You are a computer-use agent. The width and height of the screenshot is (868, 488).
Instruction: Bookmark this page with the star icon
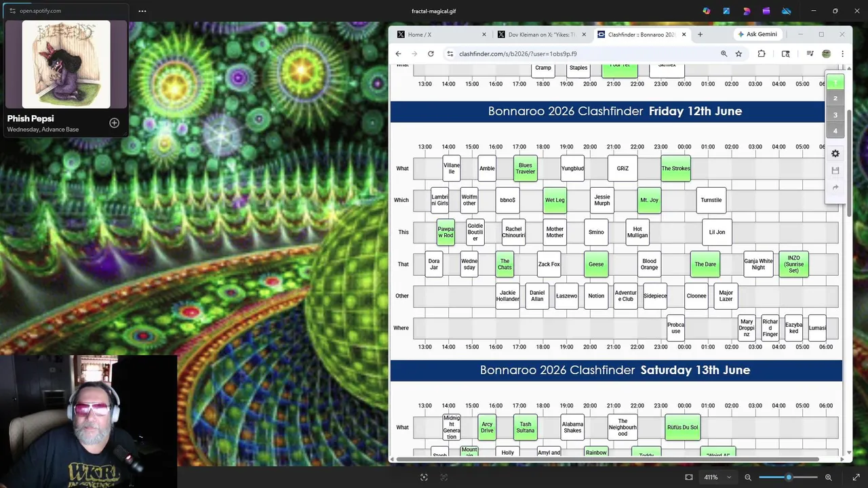point(738,54)
